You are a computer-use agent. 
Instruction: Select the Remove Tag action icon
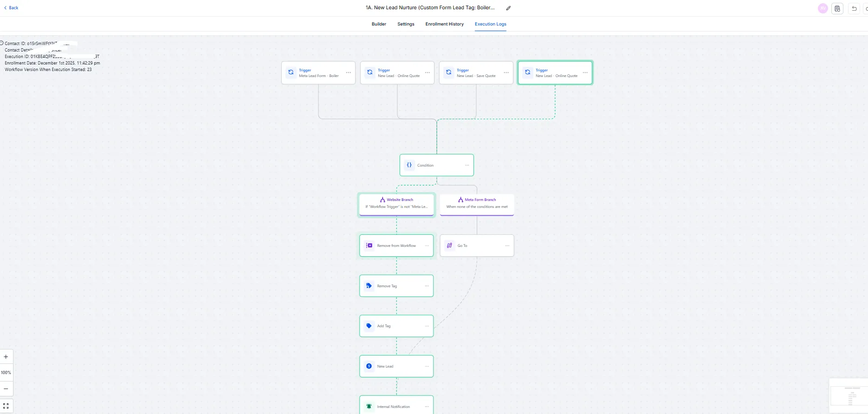[369, 286]
